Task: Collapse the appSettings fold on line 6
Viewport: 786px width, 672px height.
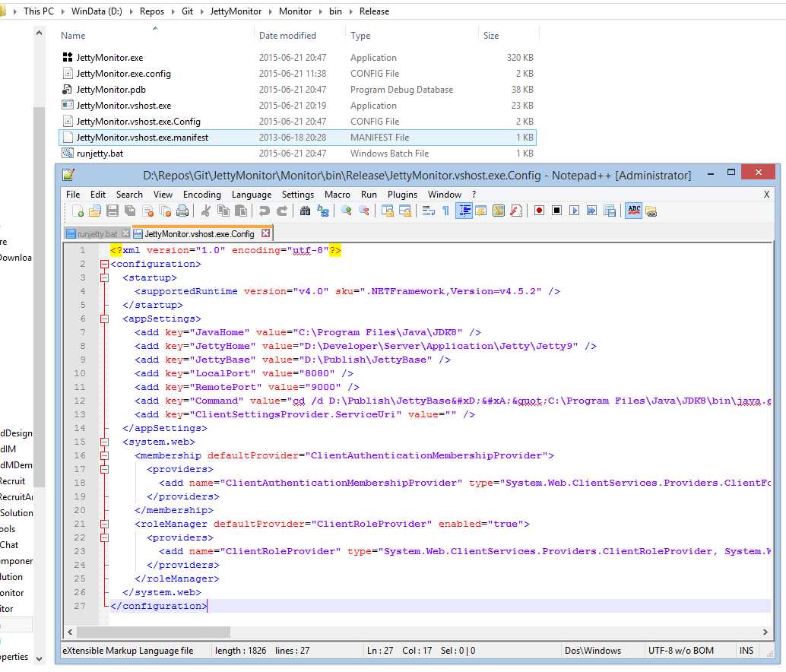Action: pyautogui.click(x=104, y=319)
